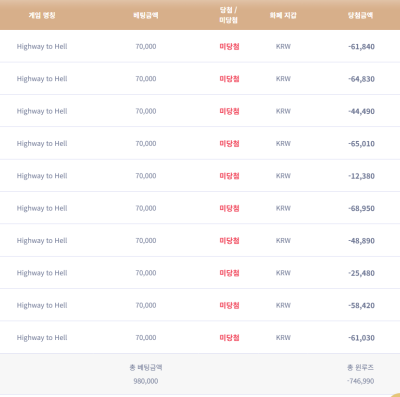Select the -61,840 amount cell
The height and width of the screenshot is (397, 400).
361,47
